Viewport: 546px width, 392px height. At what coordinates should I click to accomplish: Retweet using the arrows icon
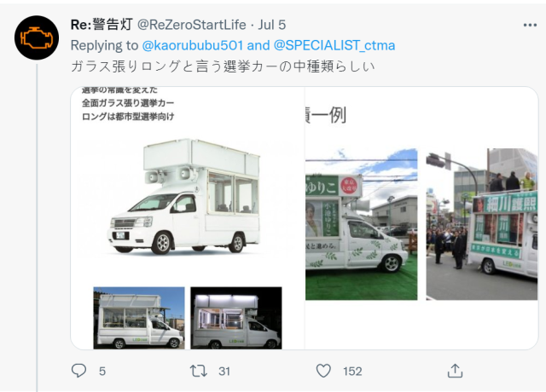tap(199, 371)
